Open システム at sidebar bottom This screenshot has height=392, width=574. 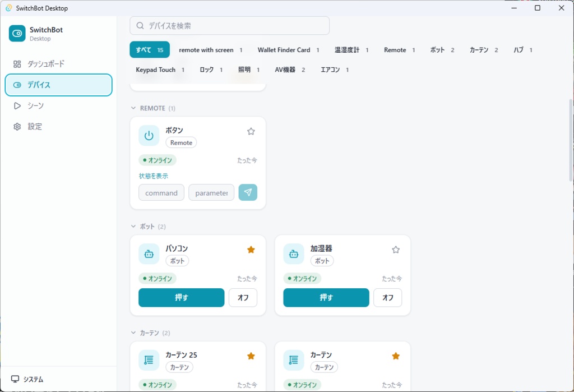tap(58, 379)
